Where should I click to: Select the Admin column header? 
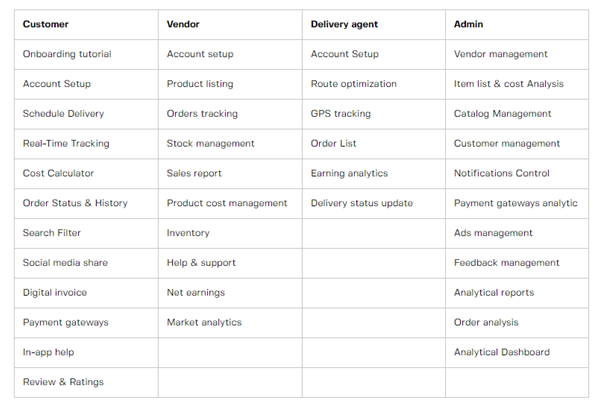pos(468,24)
